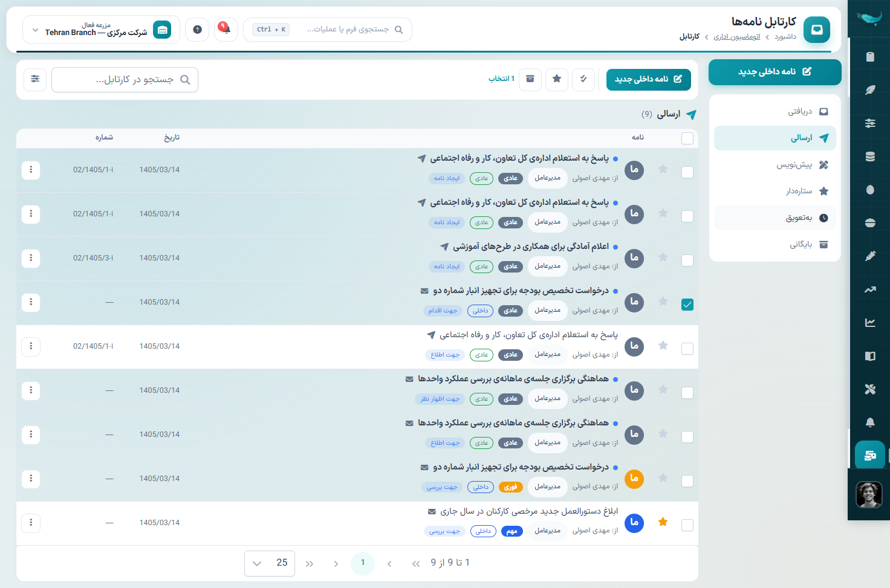Open letter 'ابلاغ دستورالعمل جدید مرخصی کارکنان'
This screenshot has height=588, width=890.
tap(529, 511)
